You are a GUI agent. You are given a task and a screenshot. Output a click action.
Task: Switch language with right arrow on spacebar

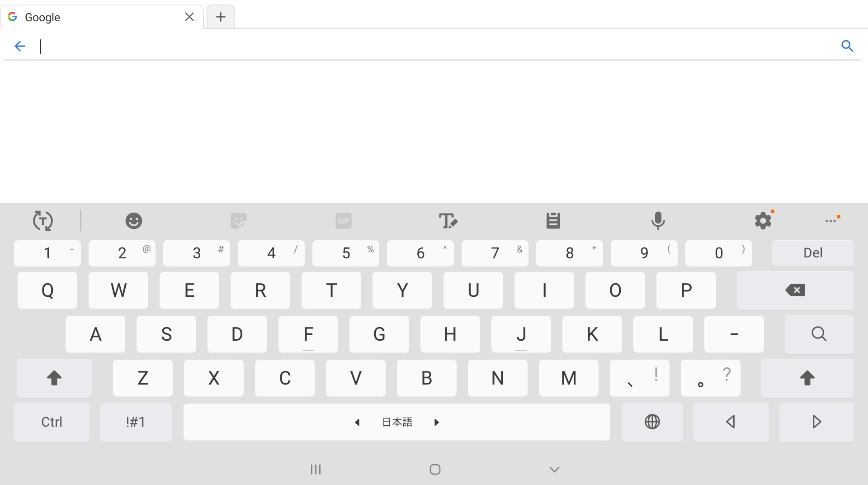[437, 422]
